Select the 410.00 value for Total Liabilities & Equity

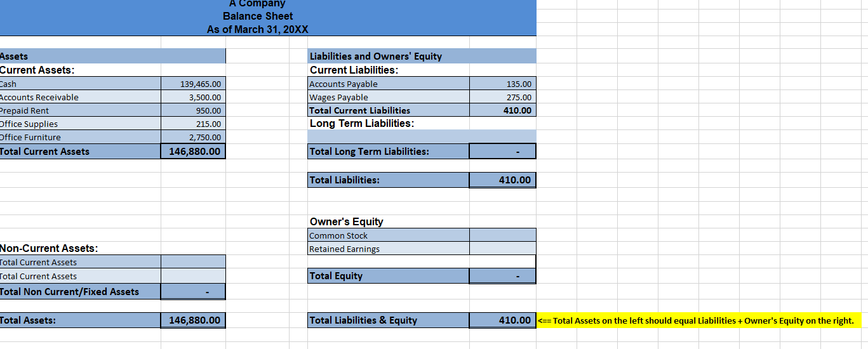click(x=503, y=320)
